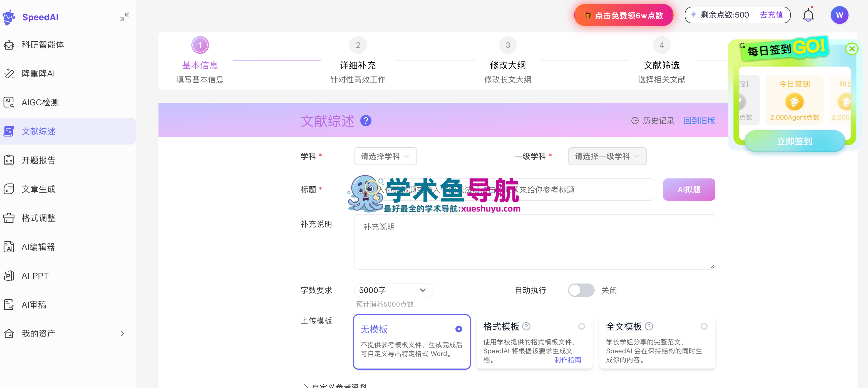
Task: Close the daily sign-in popup
Action: (852, 49)
